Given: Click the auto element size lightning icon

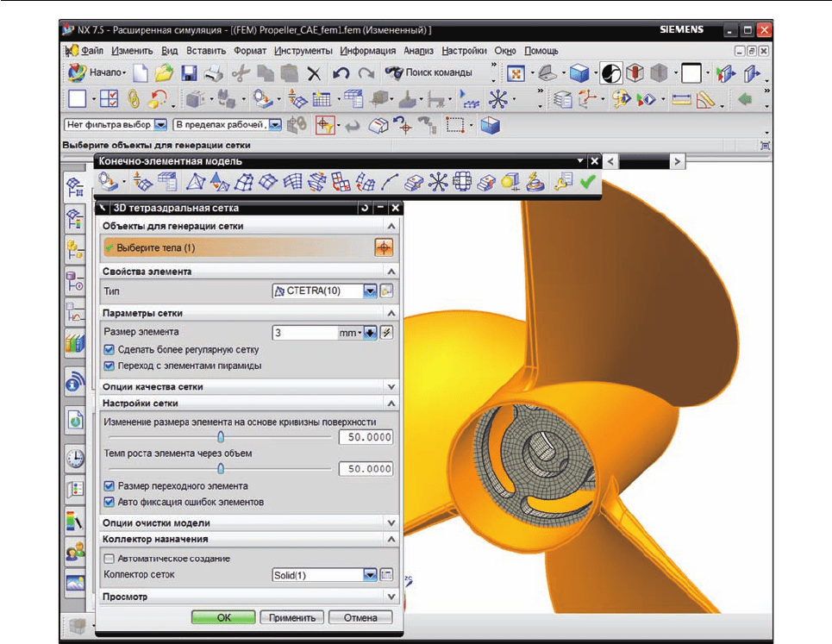Looking at the screenshot, I should point(387,333).
